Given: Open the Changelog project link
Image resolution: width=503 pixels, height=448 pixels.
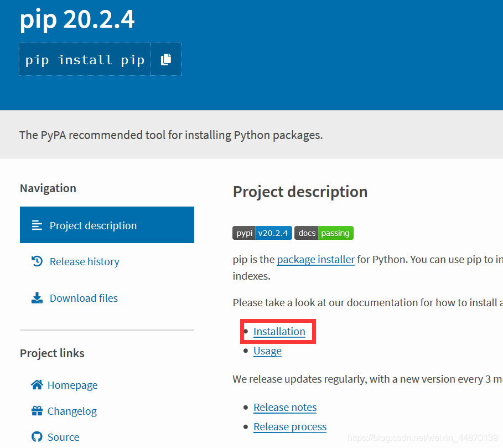Looking at the screenshot, I should (x=72, y=411).
